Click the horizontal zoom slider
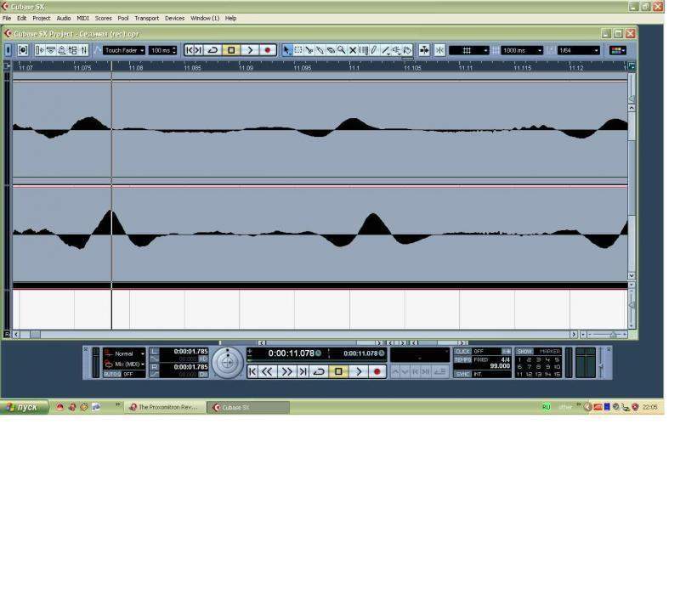680x616 pixels. pyautogui.click(x=607, y=335)
